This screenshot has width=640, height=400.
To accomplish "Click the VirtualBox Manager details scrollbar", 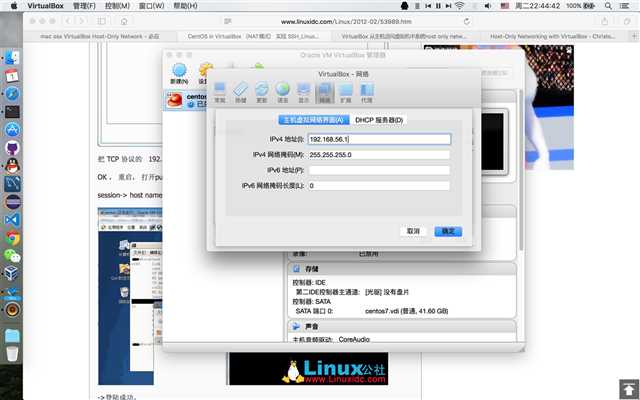I will 521,169.
